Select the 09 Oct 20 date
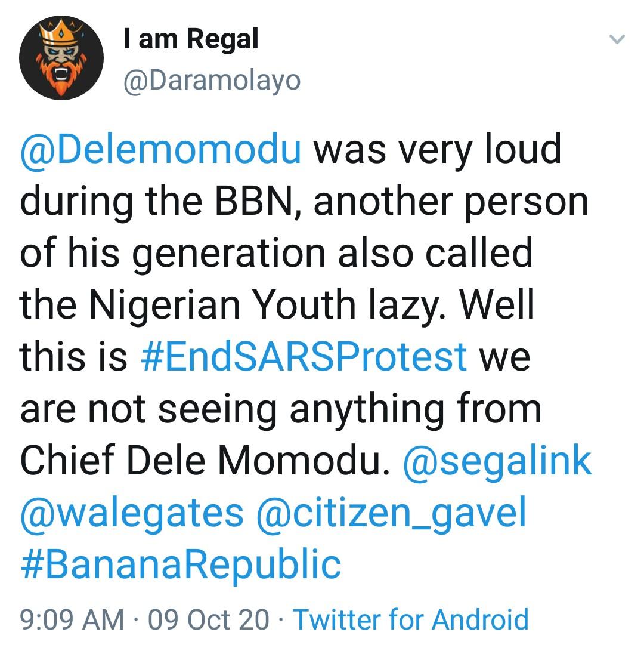The width and height of the screenshot is (644, 654). point(209,619)
